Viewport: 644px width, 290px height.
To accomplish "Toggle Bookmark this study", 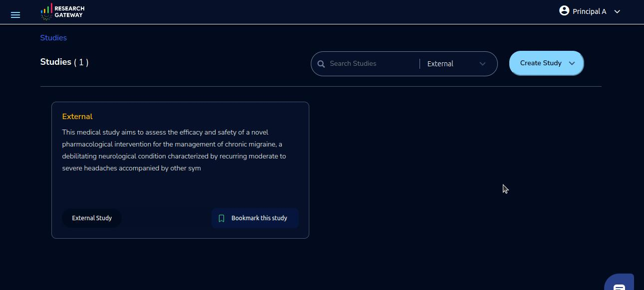I will (x=255, y=218).
